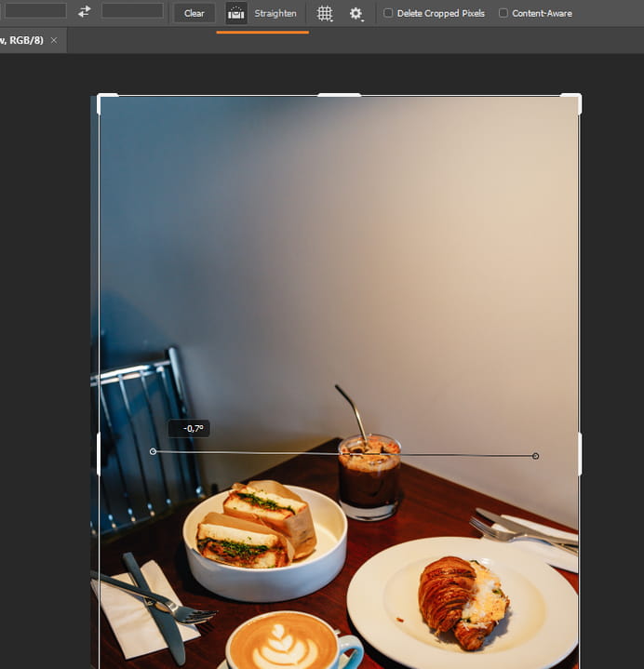Select the Straighten tool icon
Image resolution: width=644 pixels, height=669 pixels.
[236, 13]
